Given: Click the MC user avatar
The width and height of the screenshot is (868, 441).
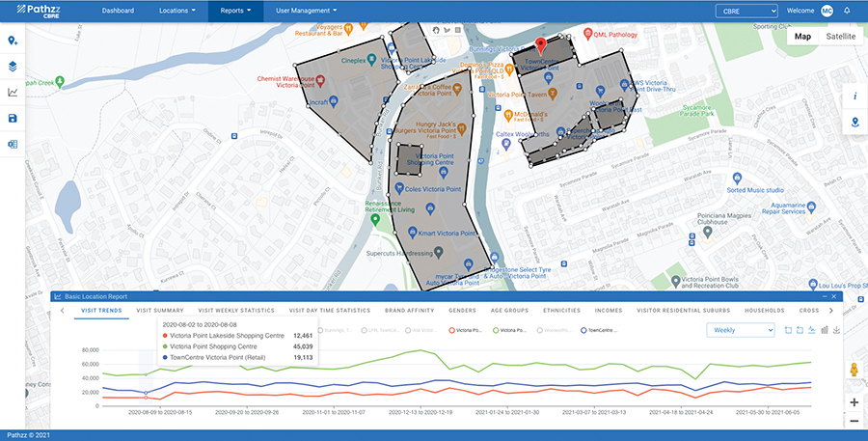Looking at the screenshot, I should (827, 11).
